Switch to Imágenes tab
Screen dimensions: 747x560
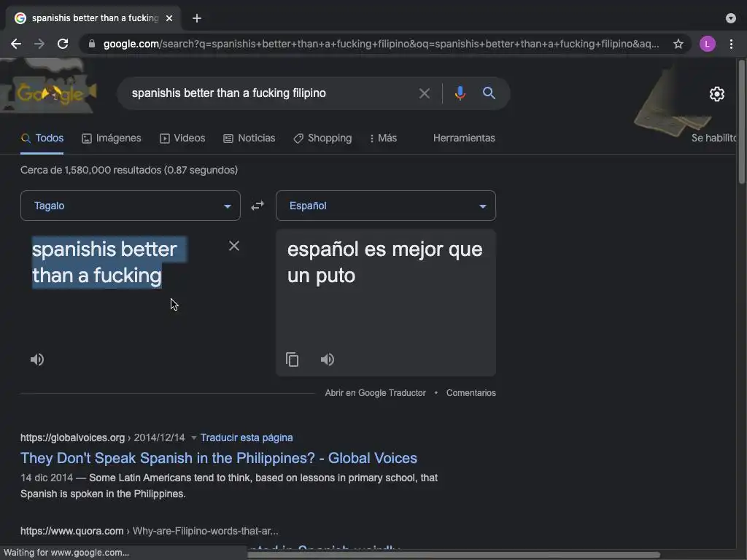[112, 138]
